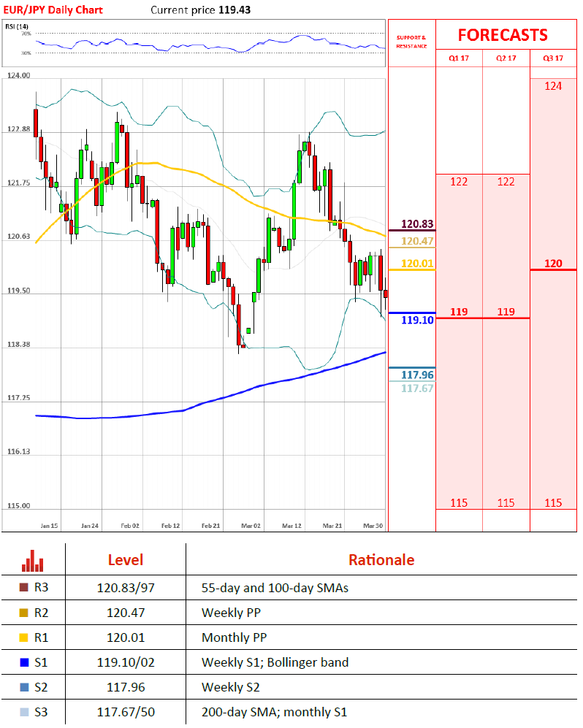Click '200-day SMA; monthly S1' rationale
The width and height of the screenshot is (583, 728).
pos(274,712)
